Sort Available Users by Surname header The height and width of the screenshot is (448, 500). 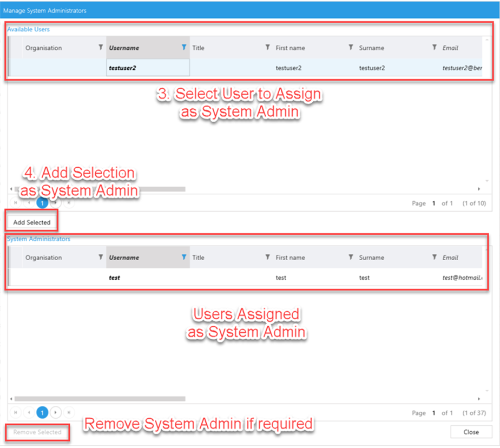coord(372,48)
